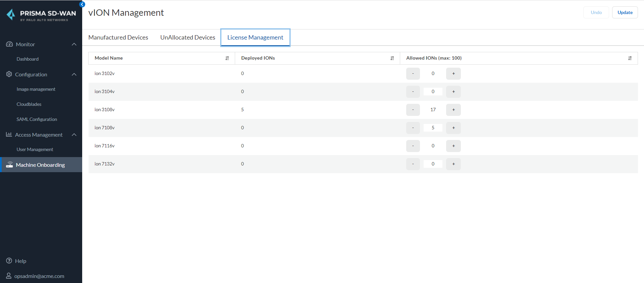Sort by Model Name column icon
The image size is (644, 283).
click(x=227, y=58)
